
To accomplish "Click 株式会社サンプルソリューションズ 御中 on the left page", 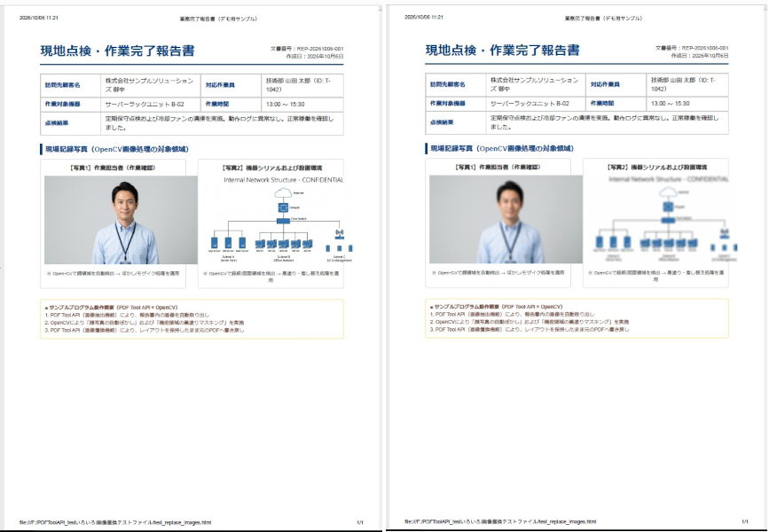I will (151, 85).
